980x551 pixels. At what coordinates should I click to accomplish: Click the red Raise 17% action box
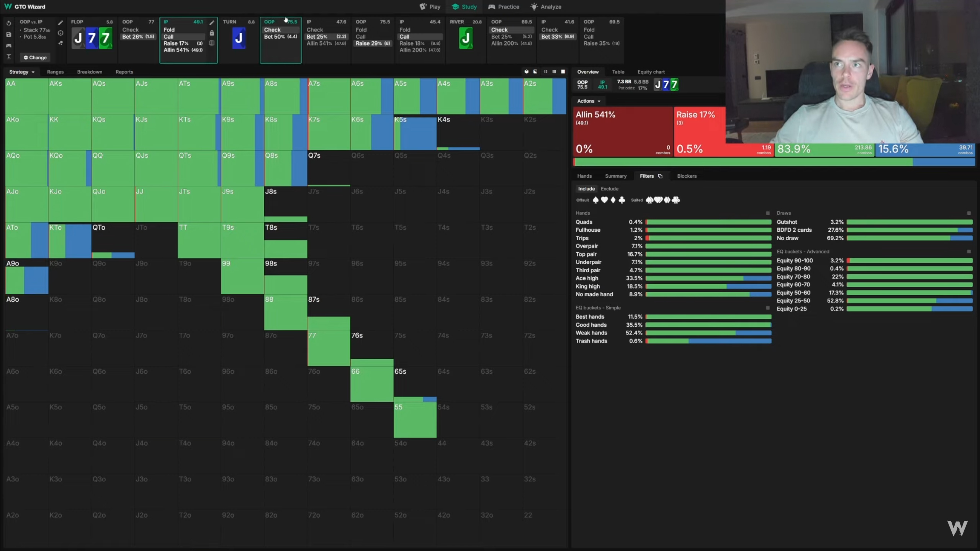click(x=699, y=130)
